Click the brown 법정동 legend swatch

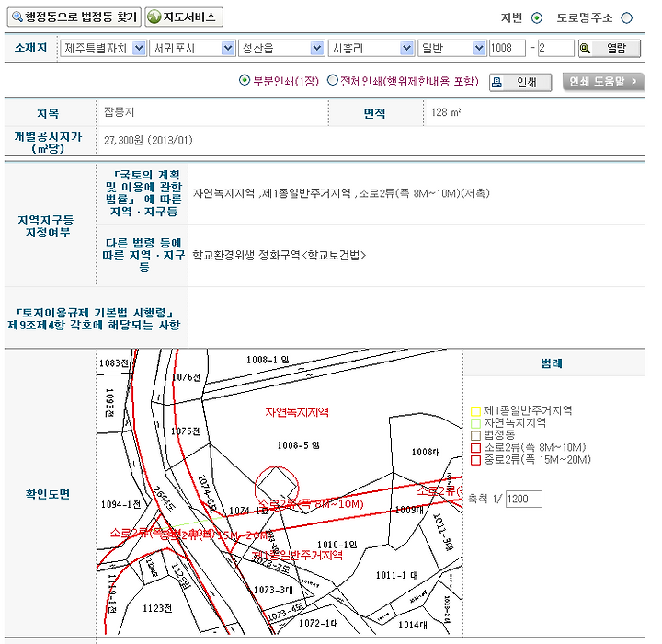(x=475, y=435)
